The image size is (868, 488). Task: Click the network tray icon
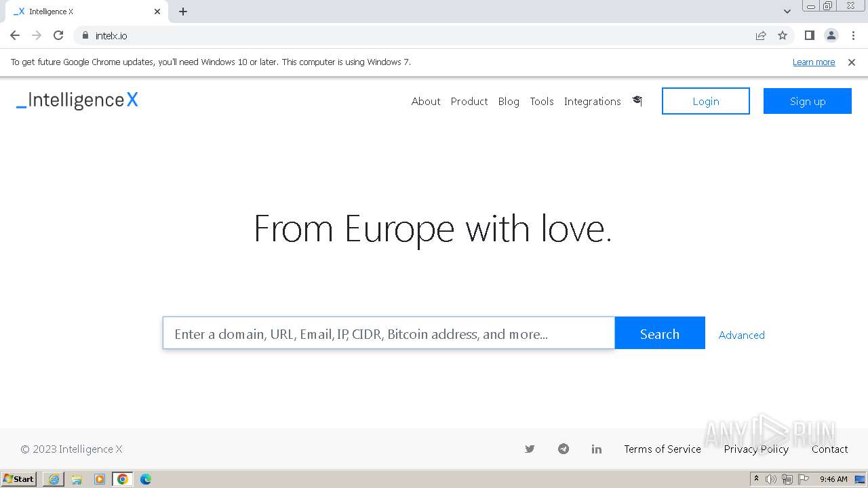(x=787, y=479)
